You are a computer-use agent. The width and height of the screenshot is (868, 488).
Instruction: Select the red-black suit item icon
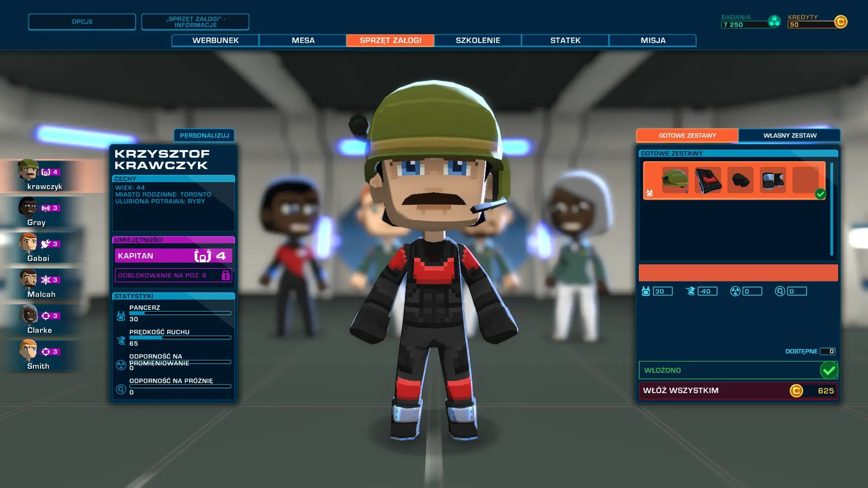(708, 180)
